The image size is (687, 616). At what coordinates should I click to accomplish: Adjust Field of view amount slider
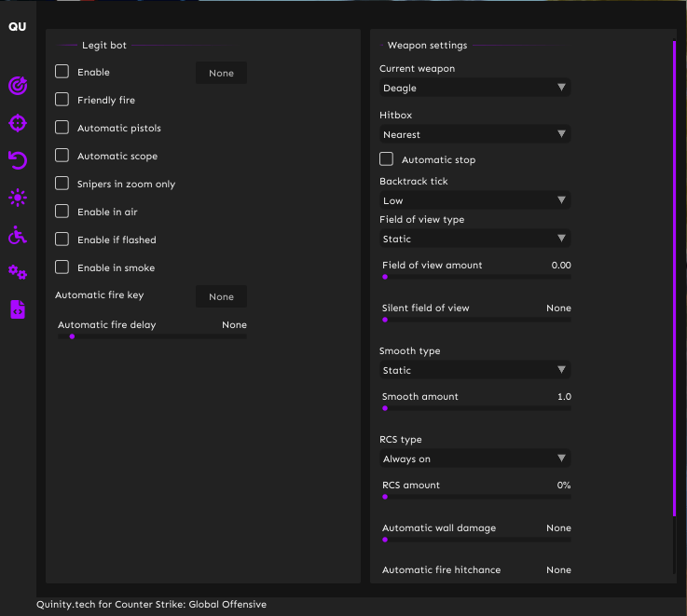click(476, 277)
